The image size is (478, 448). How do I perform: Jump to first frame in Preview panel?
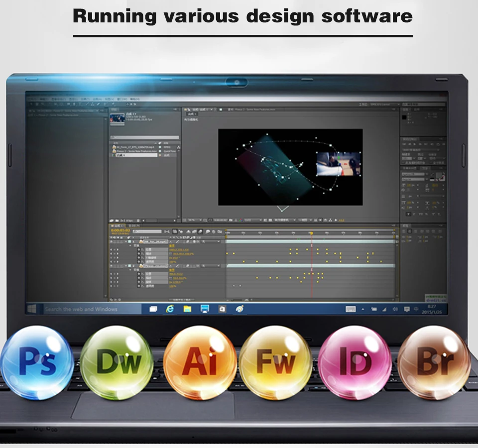[x=404, y=144]
